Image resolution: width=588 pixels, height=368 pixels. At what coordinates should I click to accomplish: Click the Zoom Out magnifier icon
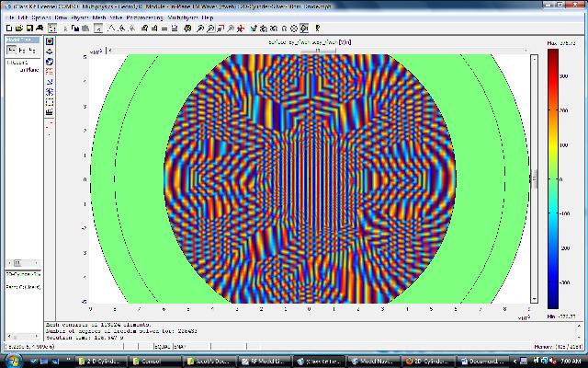[x=211, y=29]
